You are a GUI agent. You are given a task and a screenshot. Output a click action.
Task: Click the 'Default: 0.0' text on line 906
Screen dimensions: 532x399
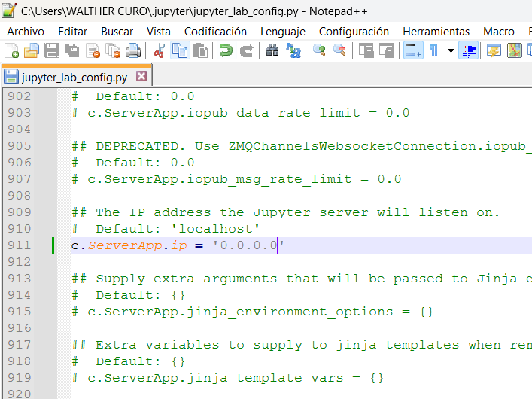point(145,163)
